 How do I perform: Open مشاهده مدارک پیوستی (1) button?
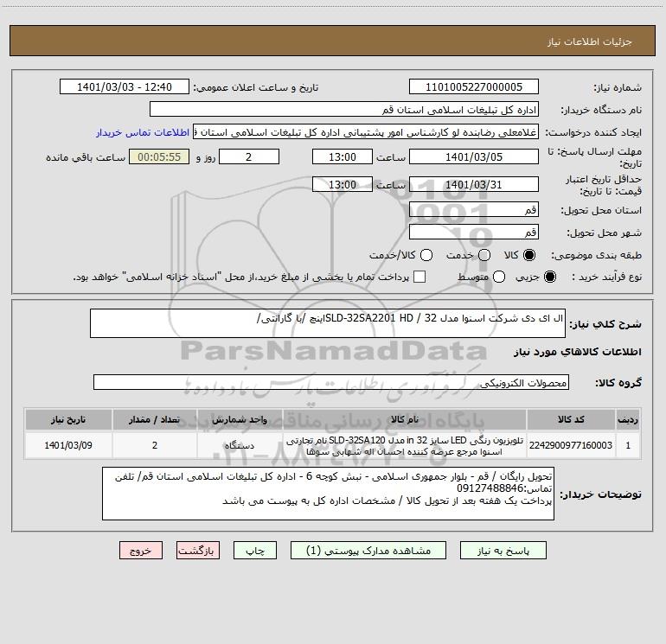368,551
